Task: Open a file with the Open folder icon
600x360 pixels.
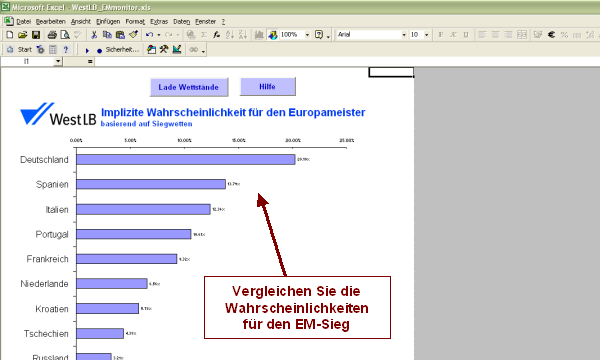Action: click(x=23, y=35)
